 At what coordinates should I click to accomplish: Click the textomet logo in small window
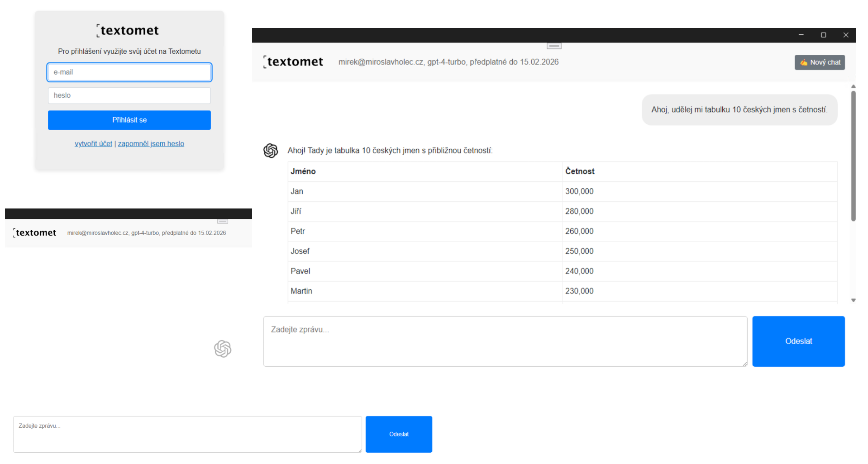click(35, 232)
